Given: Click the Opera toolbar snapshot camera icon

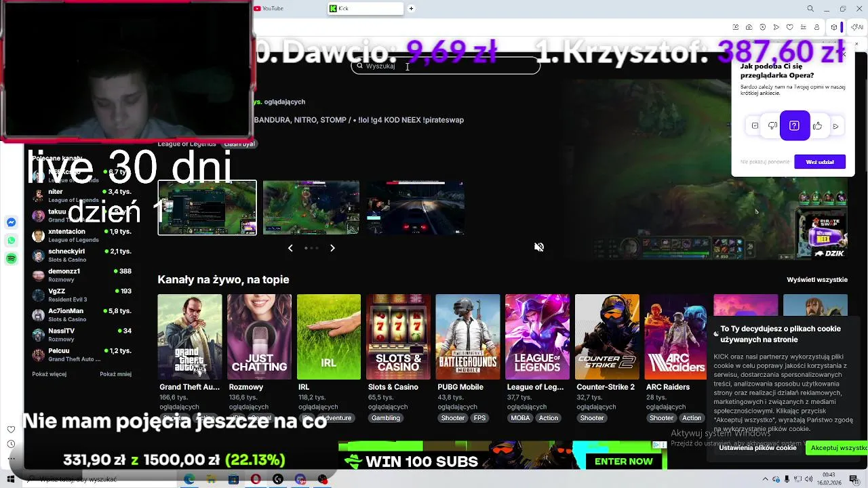Looking at the screenshot, I should tap(749, 27).
